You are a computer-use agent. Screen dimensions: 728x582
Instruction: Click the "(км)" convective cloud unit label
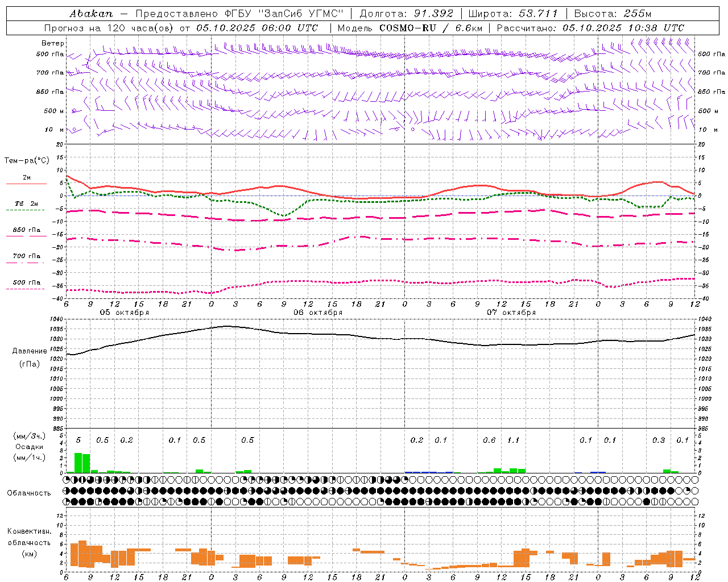30,553
